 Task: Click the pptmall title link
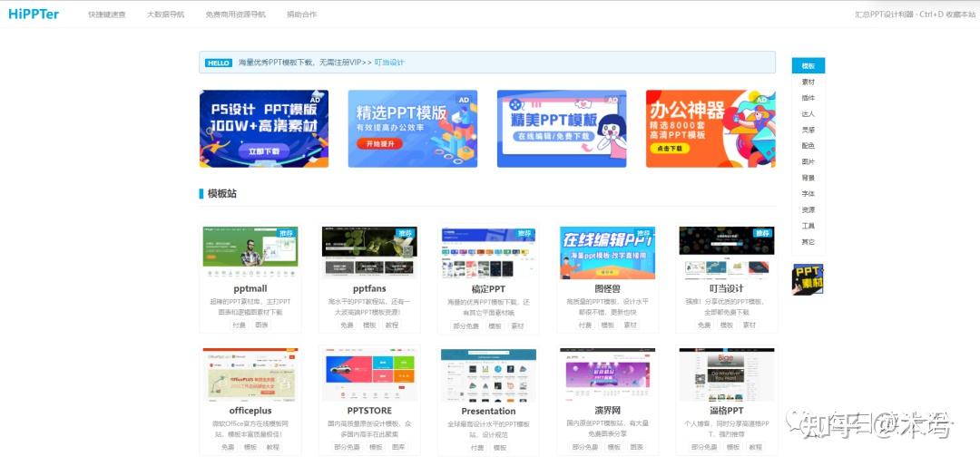[x=250, y=288]
